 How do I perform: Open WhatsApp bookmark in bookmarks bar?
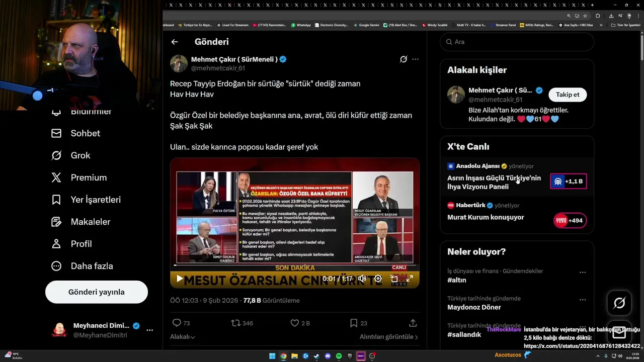tap(301, 25)
